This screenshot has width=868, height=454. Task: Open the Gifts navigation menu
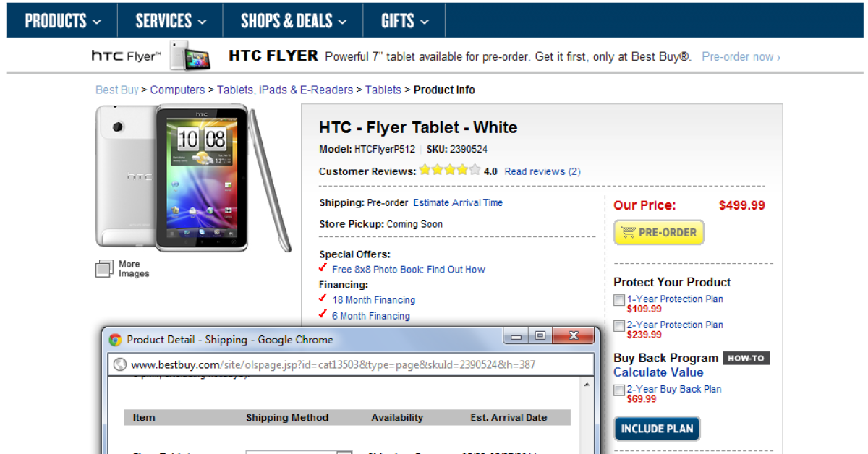click(404, 21)
